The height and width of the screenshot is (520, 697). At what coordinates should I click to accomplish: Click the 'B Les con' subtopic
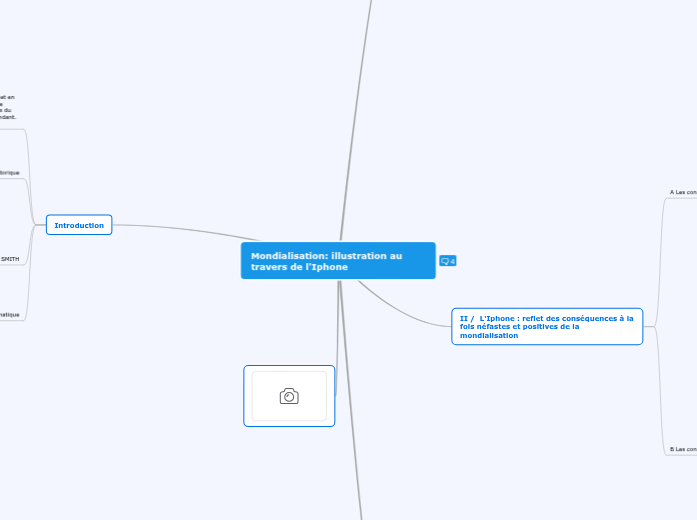pyautogui.click(x=683, y=450)
